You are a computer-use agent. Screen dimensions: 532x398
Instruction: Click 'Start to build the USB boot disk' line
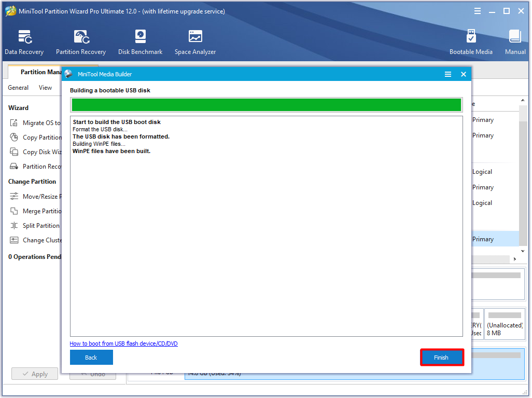(117, 122)
